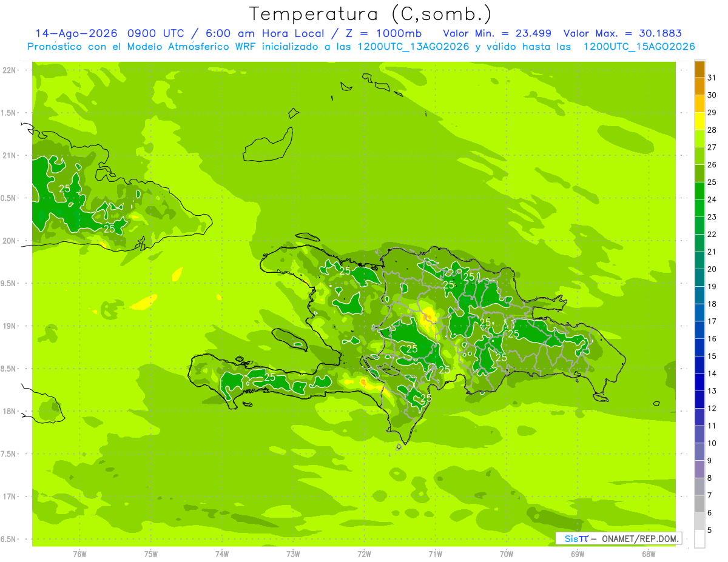This screenshot has width=728, height=562.
Task: Click the "69W" longitude axis label
Action: point(578,554)
